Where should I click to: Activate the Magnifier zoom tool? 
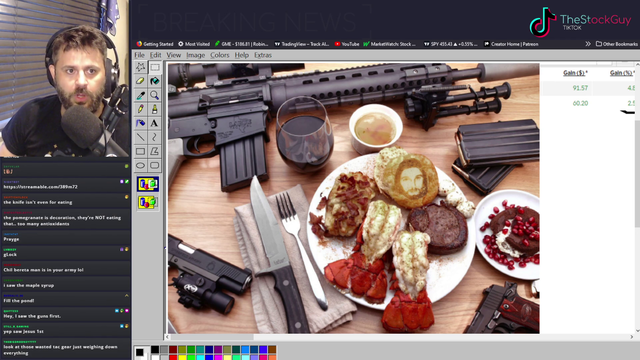(x=155, y=95)
